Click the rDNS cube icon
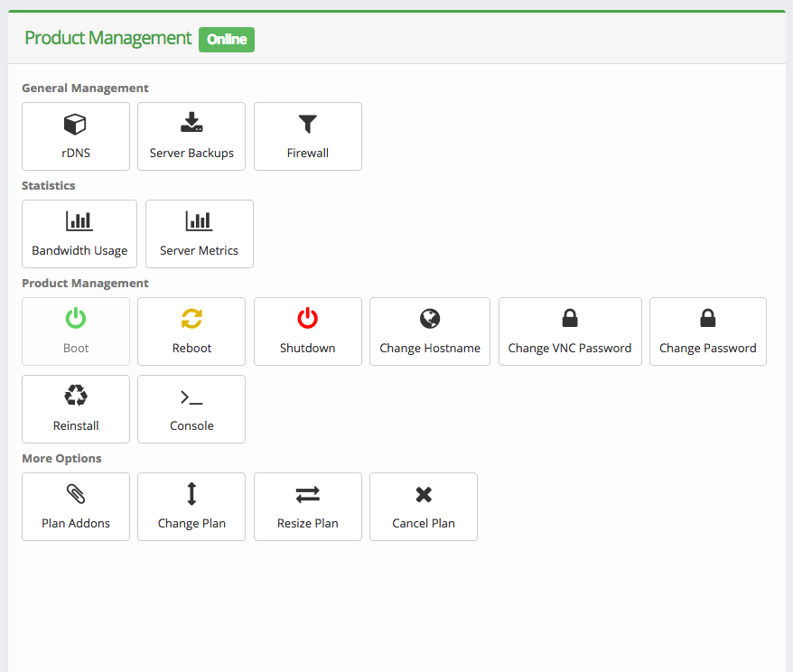This screenshot has height=672, width=793. pos(75,124)
